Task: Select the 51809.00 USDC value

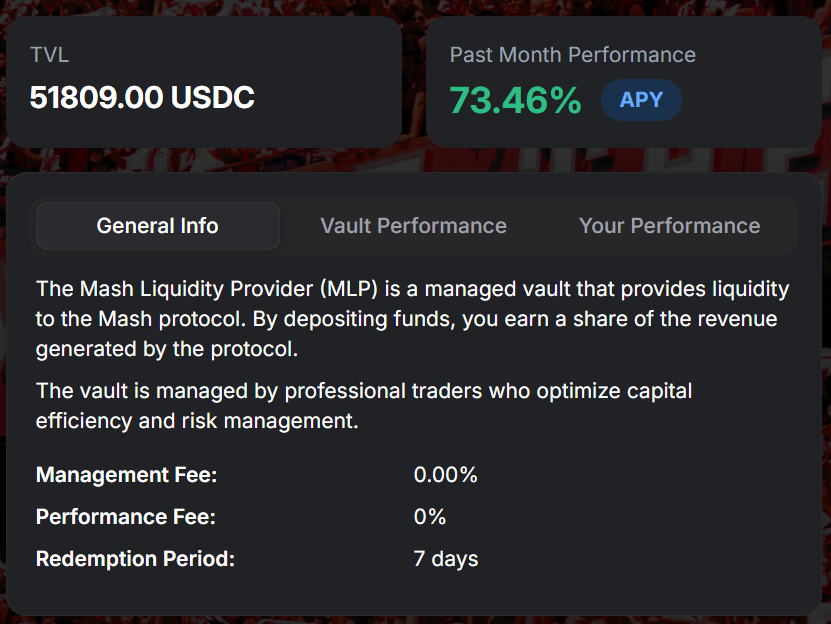Action: tap(142, 98)
